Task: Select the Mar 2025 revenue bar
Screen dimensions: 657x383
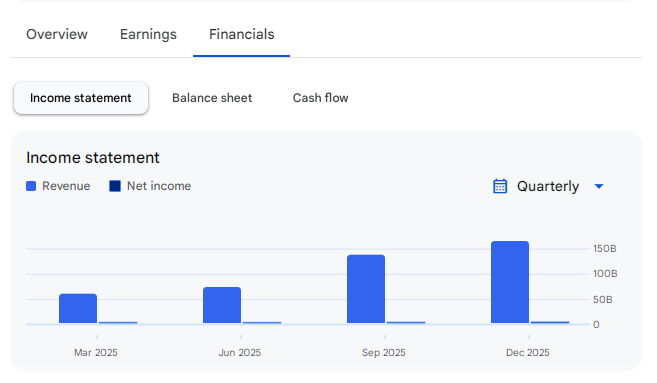Action: tap(78, 308)
